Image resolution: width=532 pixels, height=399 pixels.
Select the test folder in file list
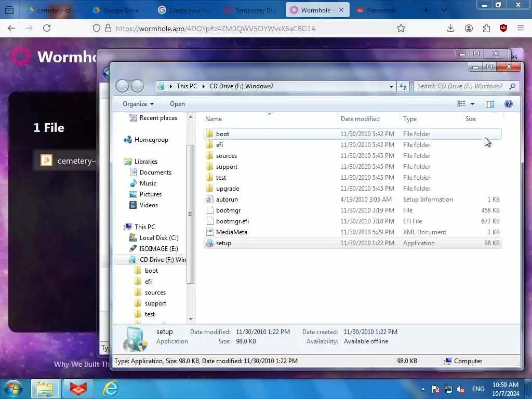coord(353,178)
